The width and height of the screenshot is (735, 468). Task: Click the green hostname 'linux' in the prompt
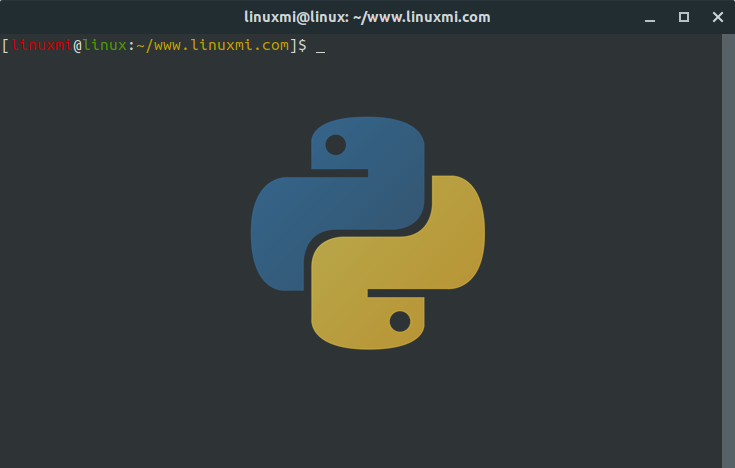tap(105, 45)
